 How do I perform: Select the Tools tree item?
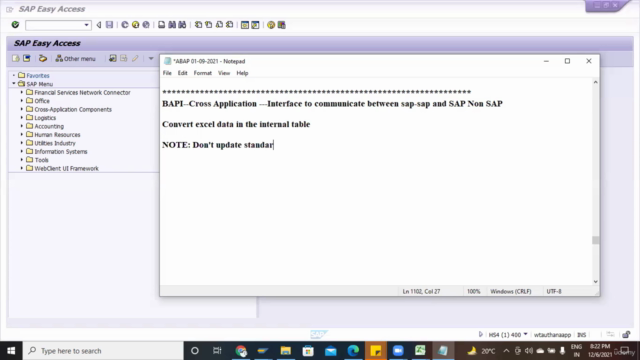pos(41,160)
